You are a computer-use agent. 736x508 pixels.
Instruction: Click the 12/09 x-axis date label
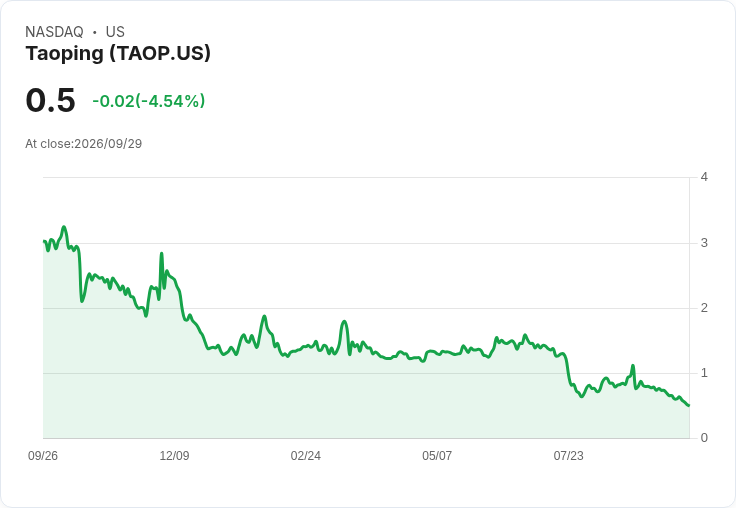(174, 455)
